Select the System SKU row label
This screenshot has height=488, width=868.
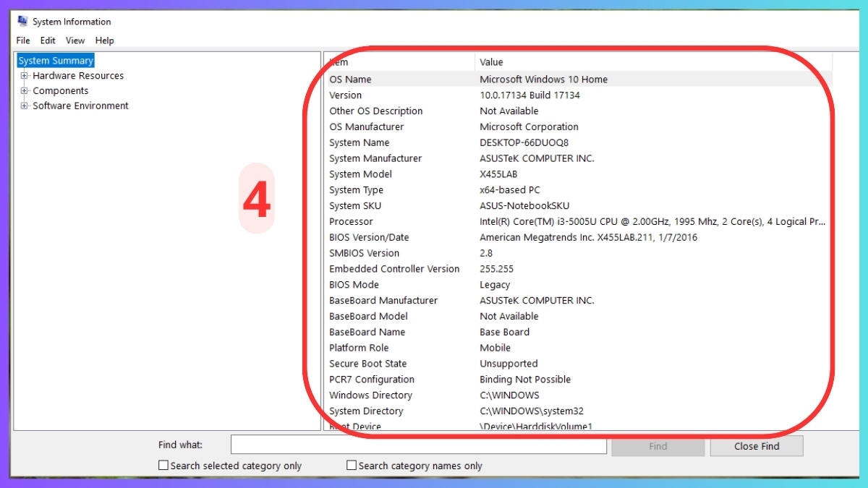pyautogui.click(x=355, y=206)
